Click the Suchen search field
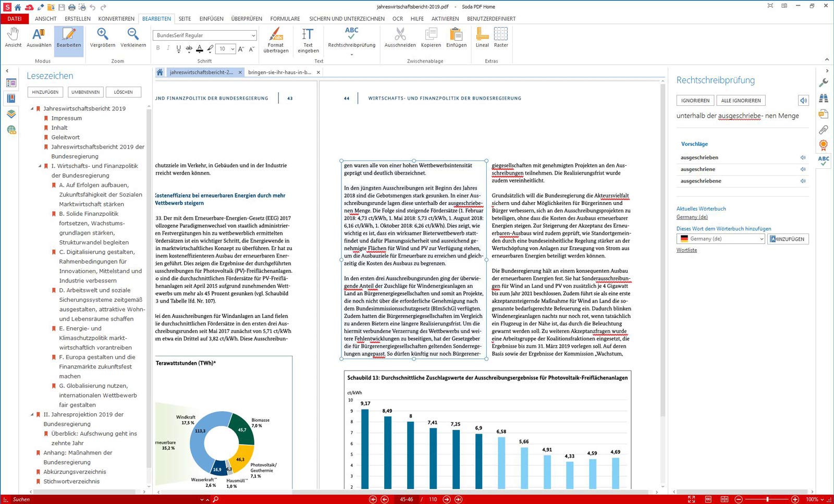The width and height of the screenshot is (834, 504). (x=104, y=499)
